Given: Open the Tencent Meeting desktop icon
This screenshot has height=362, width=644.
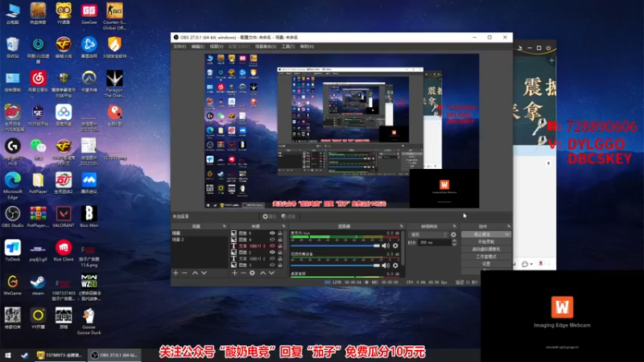Looking at the screenshot, I should click(89, 183).
